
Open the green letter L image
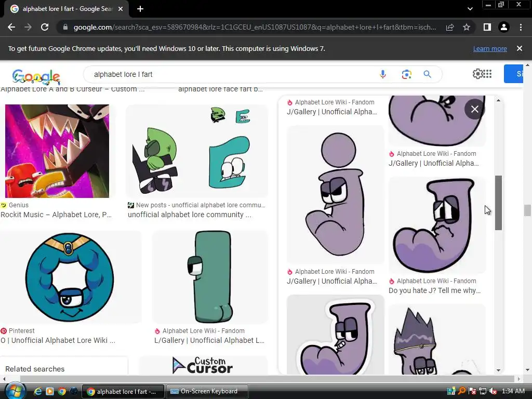click(210, 277)
